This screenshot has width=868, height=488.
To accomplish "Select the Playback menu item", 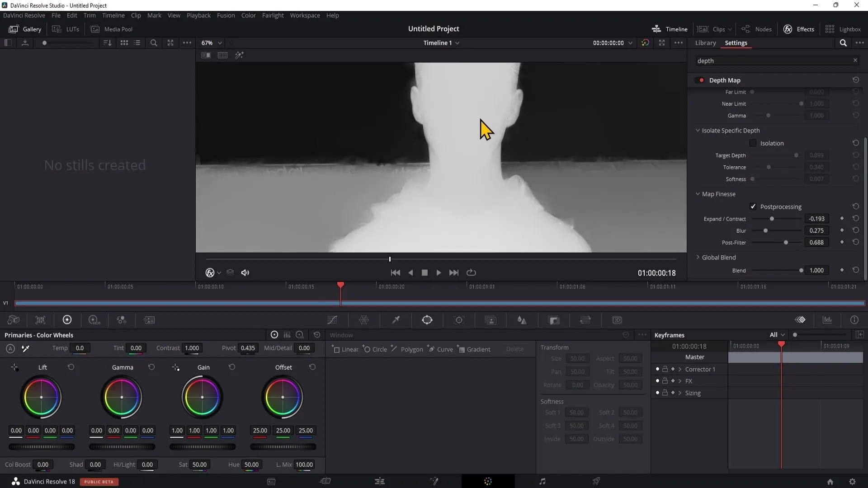I will (198, 15).
